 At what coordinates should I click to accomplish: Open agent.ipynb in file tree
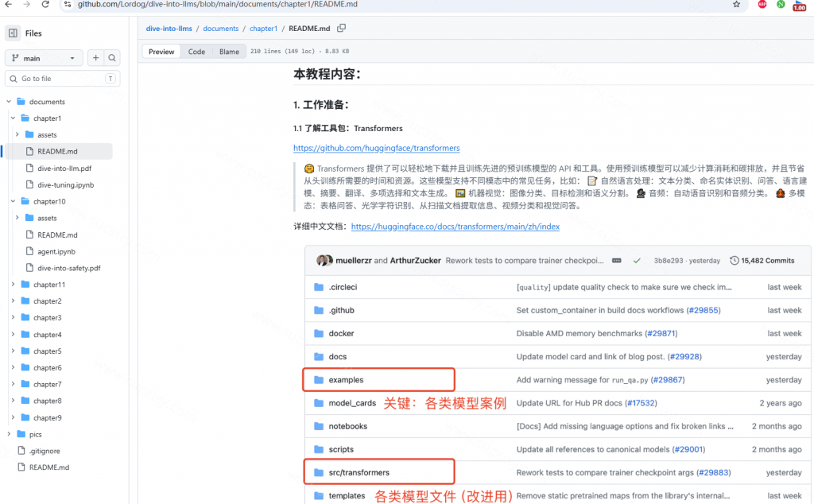56,252
